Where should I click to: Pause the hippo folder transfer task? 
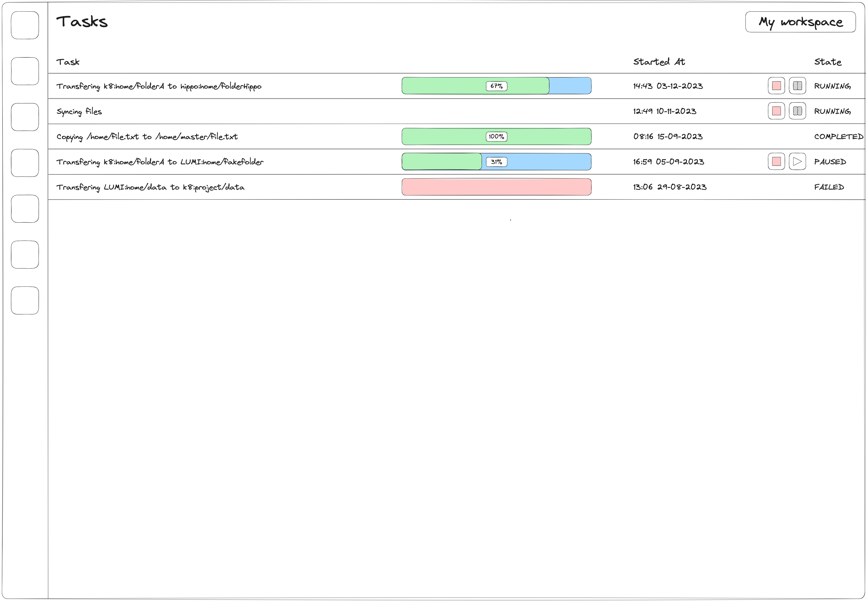pyautogui.click(x=797, y=86)
